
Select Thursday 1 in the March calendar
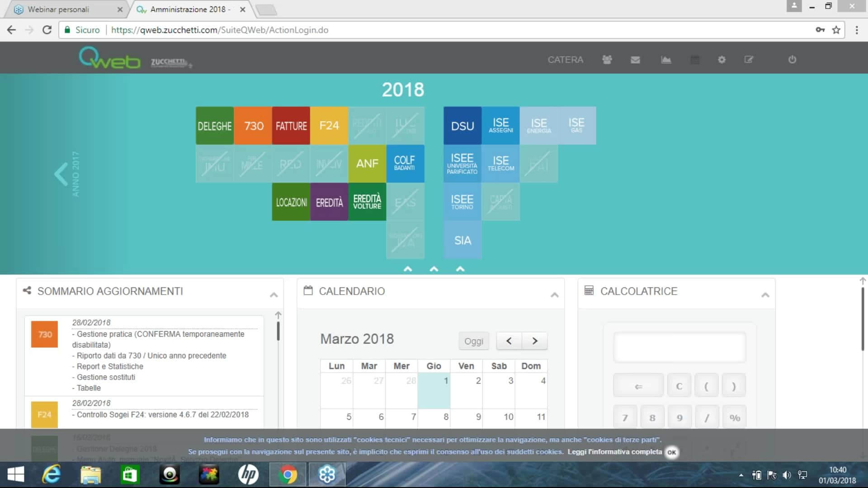[x=434, y=381]
